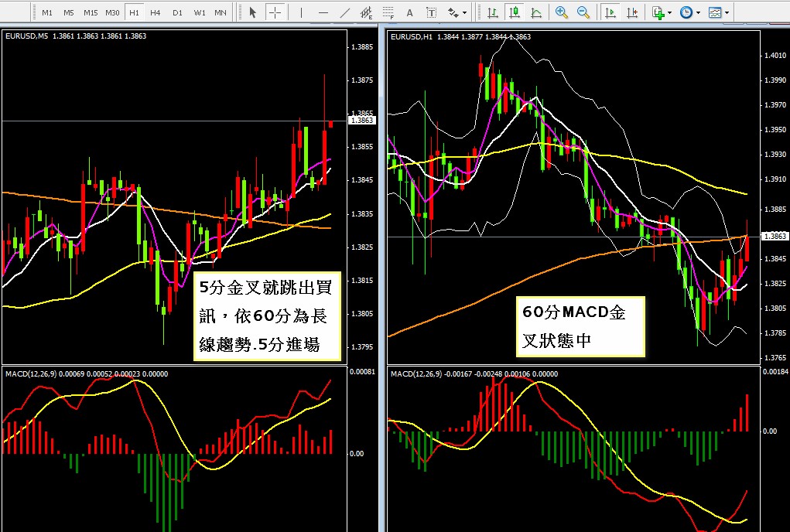Activate the Crosshair tool
Viewport: 790px width, 532px height.
[x=275, y=12]
